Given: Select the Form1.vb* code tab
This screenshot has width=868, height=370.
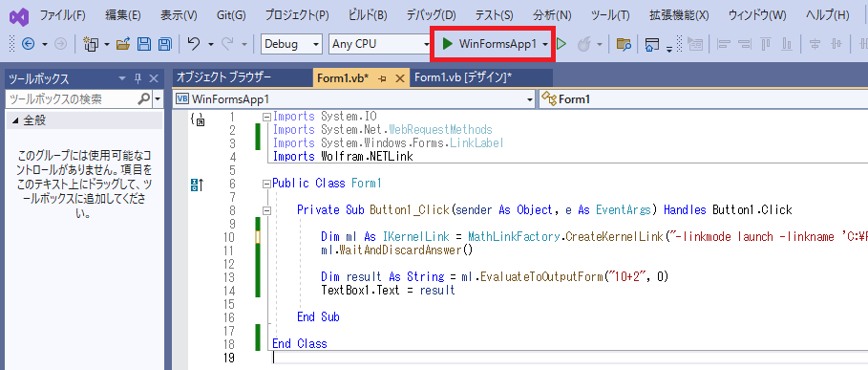Looking at the screenshot, I should point(343,78).
